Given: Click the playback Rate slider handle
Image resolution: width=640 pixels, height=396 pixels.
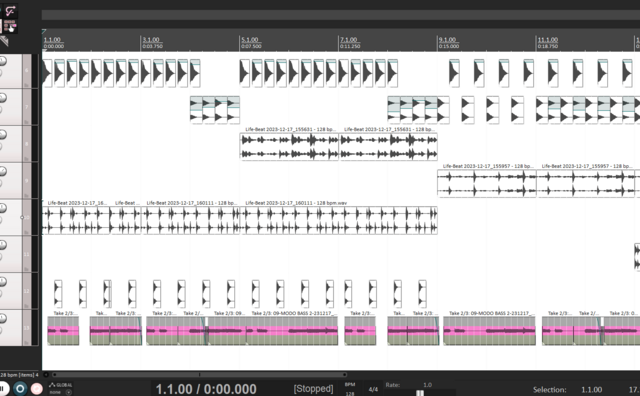Looking at the screenshot, I should click(x=420, y=393).
